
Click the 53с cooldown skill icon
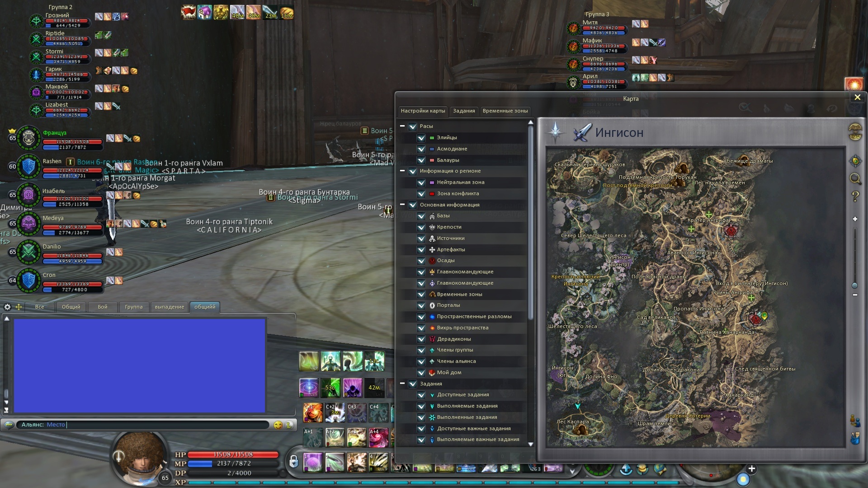[x=330, y=388]
